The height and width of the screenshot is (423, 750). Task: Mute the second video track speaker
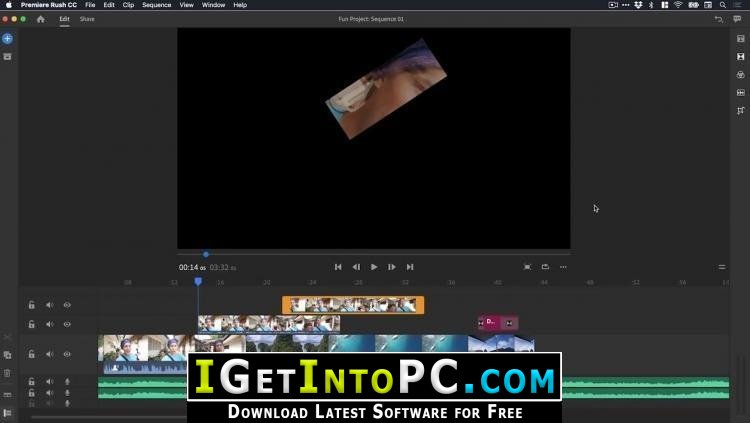(50, 324)
